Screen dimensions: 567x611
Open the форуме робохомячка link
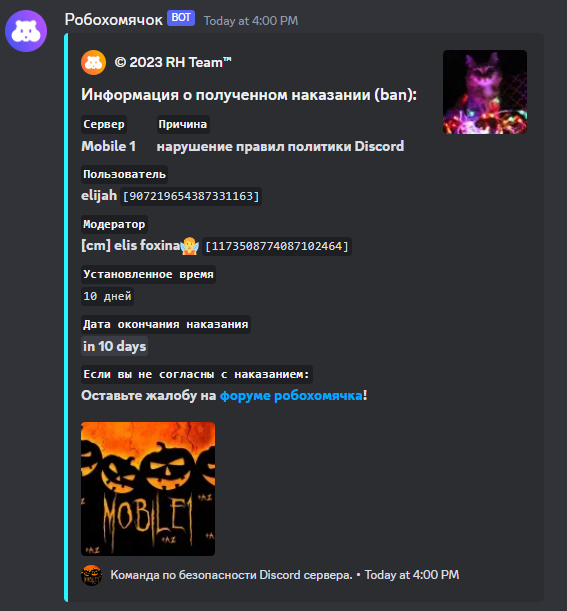pyautogui.click(x=291, y=396)
